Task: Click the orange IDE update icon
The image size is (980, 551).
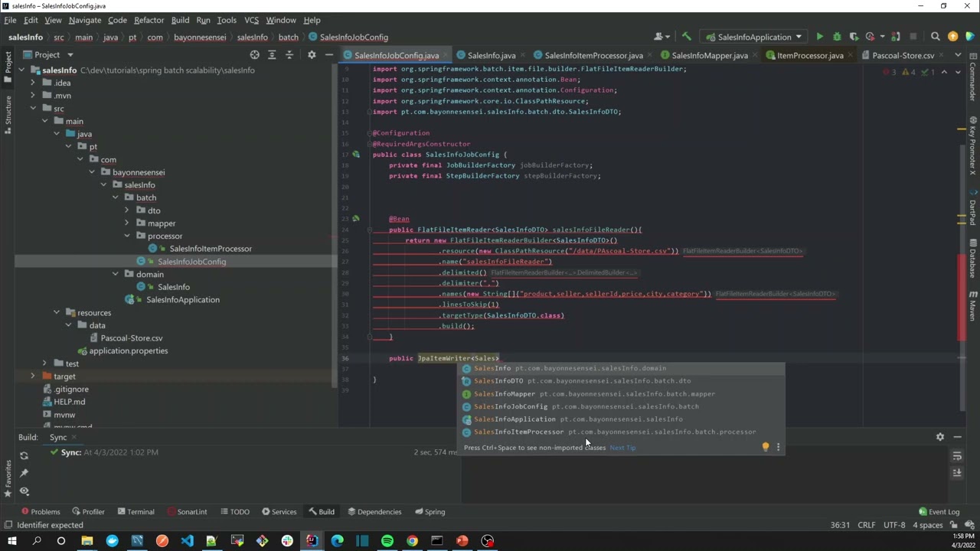Action: (952, 37)
